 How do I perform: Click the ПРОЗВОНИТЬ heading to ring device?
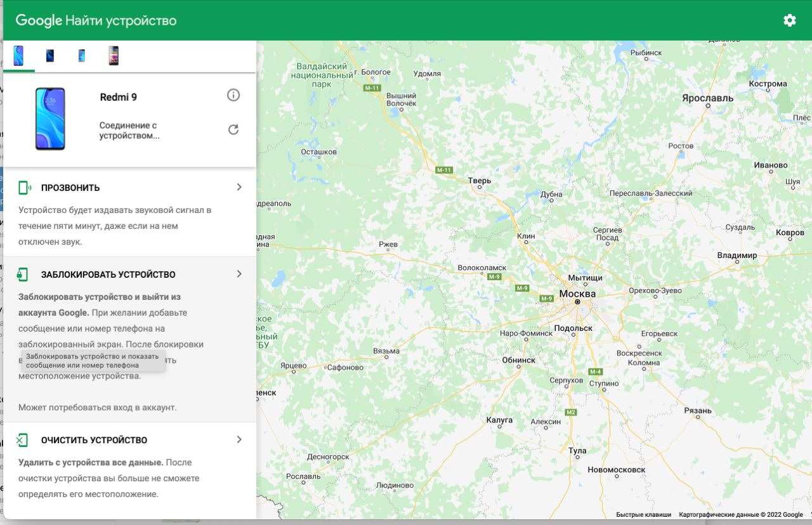click(70, 188)
